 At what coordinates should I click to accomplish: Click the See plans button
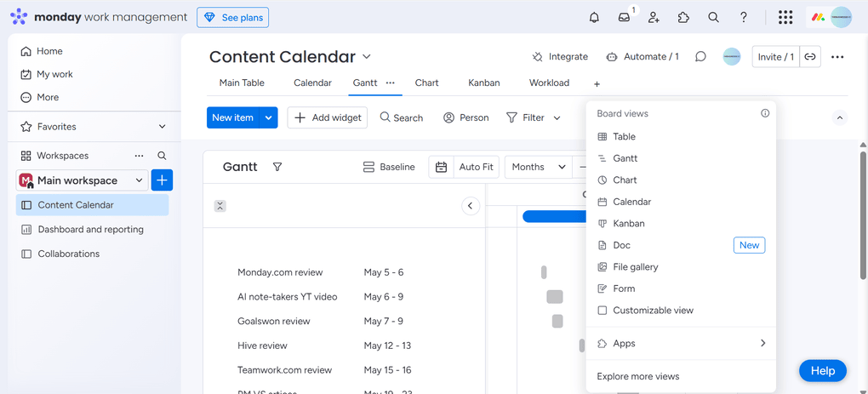tap(232, 17)
